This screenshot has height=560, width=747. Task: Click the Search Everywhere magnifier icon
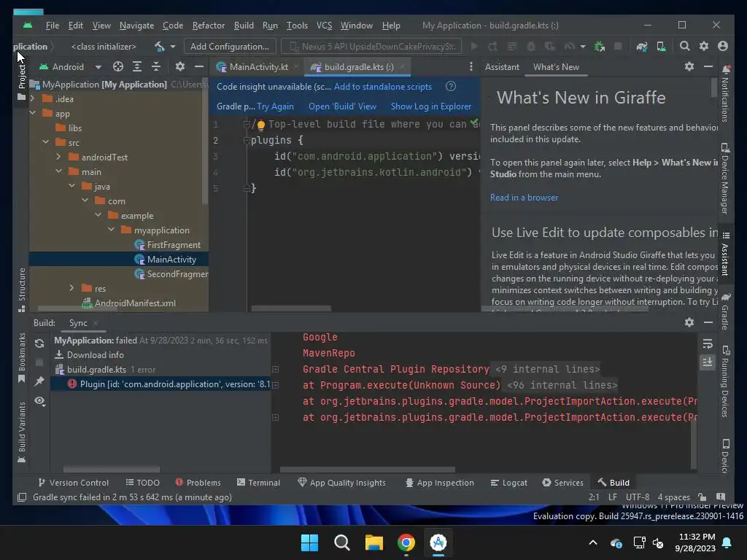click(x=684, y=46)
